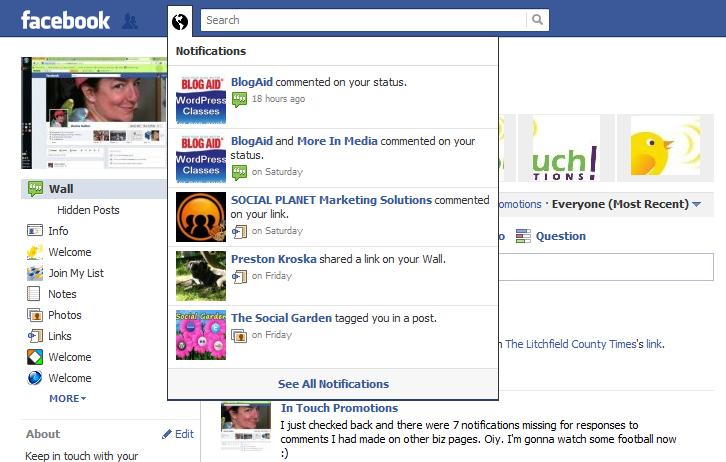
Task: Click the Info card icon in sidebar
Action: click(35, 231)
